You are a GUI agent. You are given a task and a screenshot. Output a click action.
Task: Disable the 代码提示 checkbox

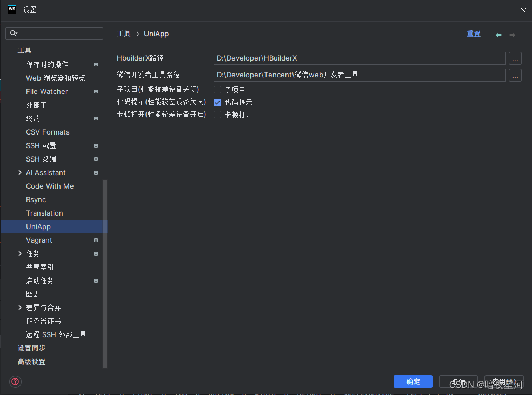pyautogui.click(x=217, y=102)
